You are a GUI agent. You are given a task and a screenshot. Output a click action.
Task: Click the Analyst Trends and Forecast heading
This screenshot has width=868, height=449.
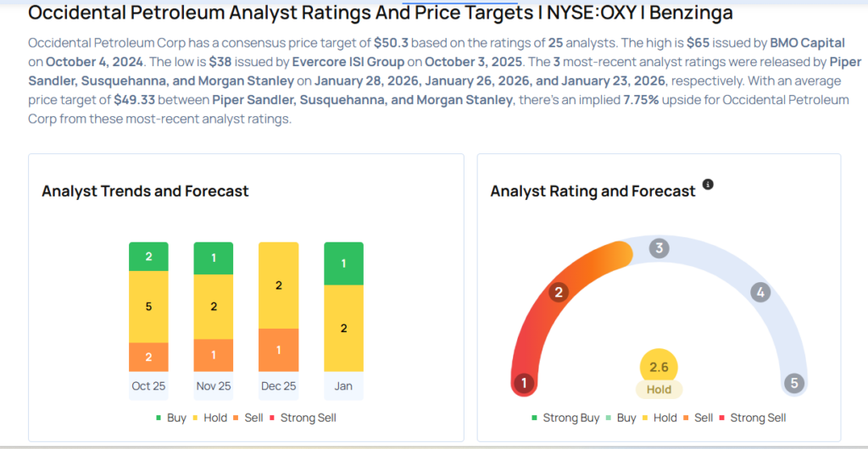(145, 191)
